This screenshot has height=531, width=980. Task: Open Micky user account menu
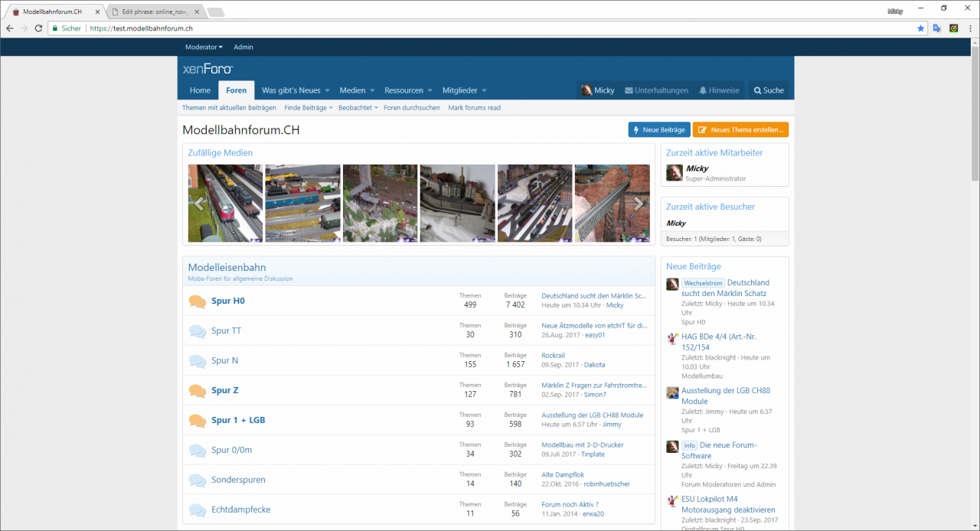coord(597,90)
